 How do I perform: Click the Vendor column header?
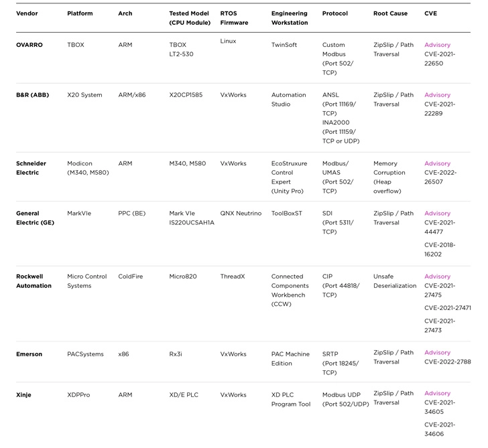click(x=27, y=13)
